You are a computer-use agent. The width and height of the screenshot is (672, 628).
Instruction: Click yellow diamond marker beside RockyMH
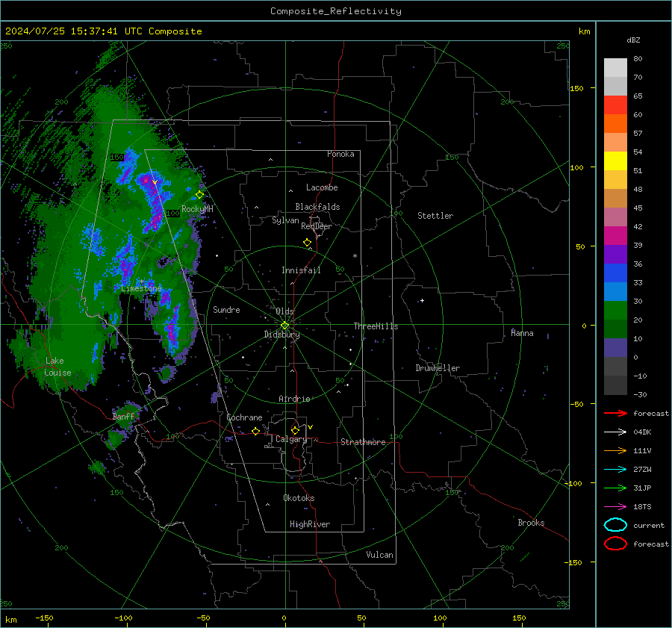[199, 195]
